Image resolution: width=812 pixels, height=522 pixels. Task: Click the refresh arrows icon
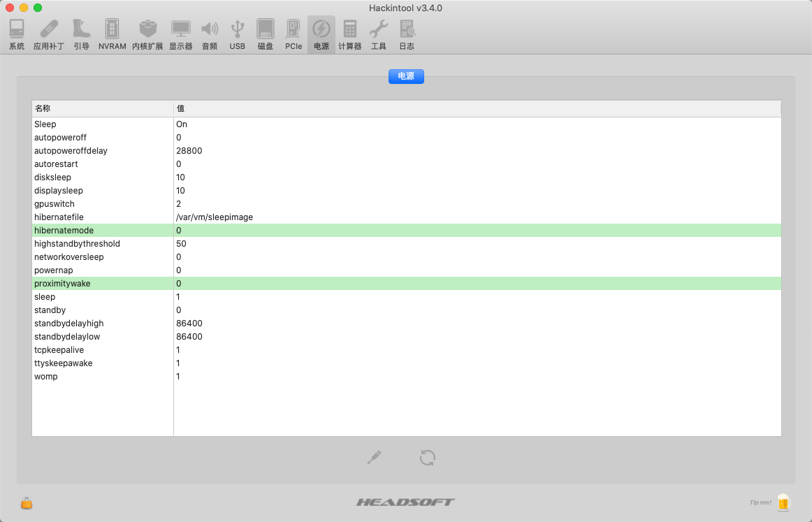[x=427, y=457]
